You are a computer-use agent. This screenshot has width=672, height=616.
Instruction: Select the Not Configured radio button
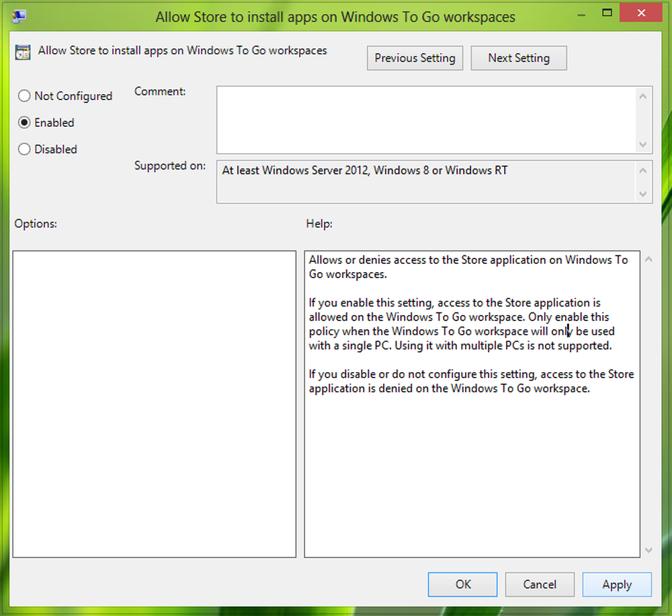[x=24, y=96]
